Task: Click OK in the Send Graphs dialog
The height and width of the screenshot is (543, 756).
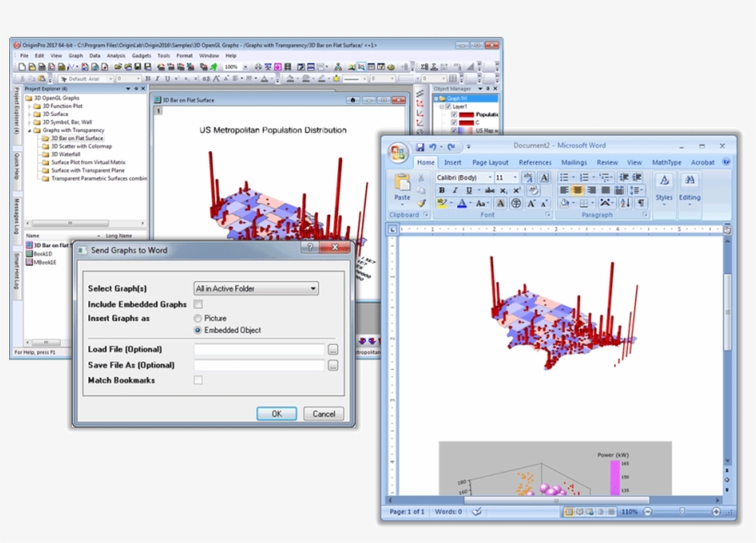Action: (x=276, y=413)
